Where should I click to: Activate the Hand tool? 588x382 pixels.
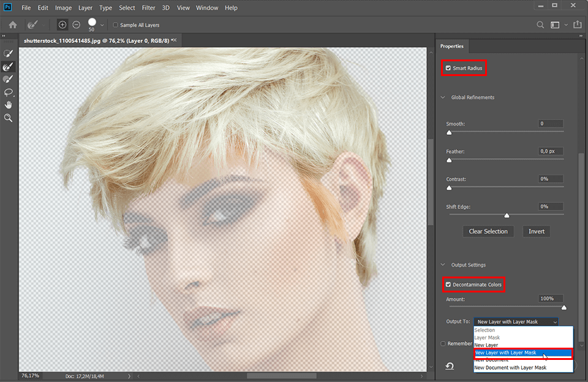click(x=8, y=104)
